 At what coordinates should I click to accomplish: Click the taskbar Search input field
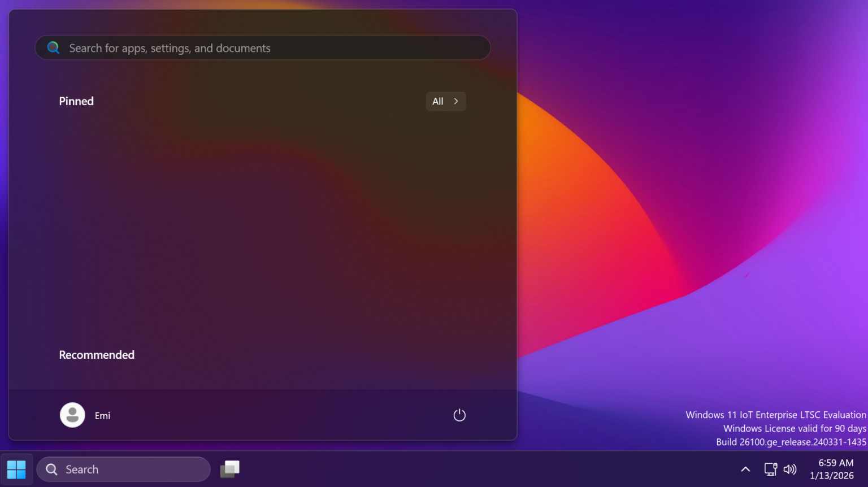[124, 469]
